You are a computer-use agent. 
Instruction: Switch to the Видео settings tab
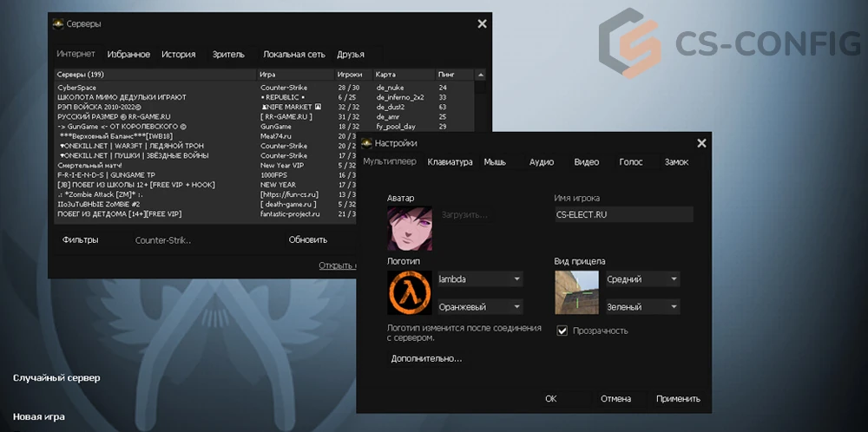pyautogui.click(x=586, y=162)
